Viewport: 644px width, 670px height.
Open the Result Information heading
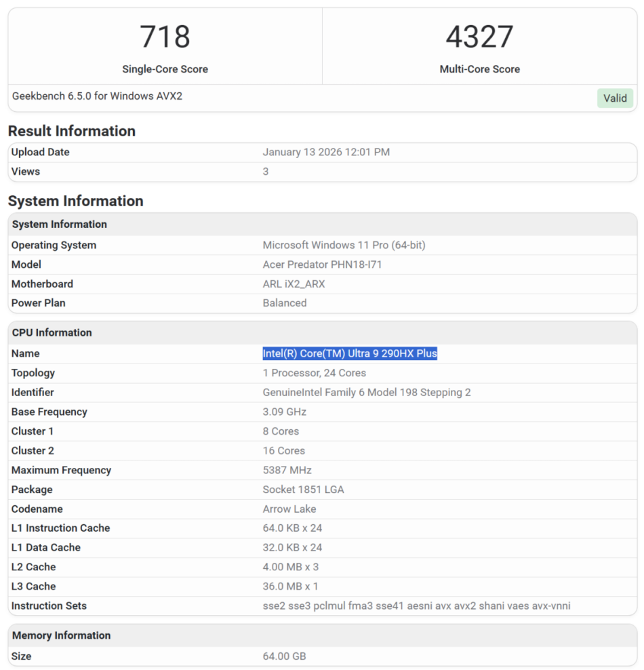point(71,131)
